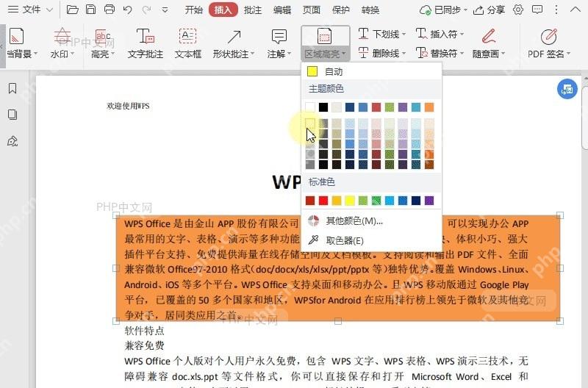Pick the white theme color swatch
Screen dimensions: 588x388
pyautogui.click(x=310, y=107)
